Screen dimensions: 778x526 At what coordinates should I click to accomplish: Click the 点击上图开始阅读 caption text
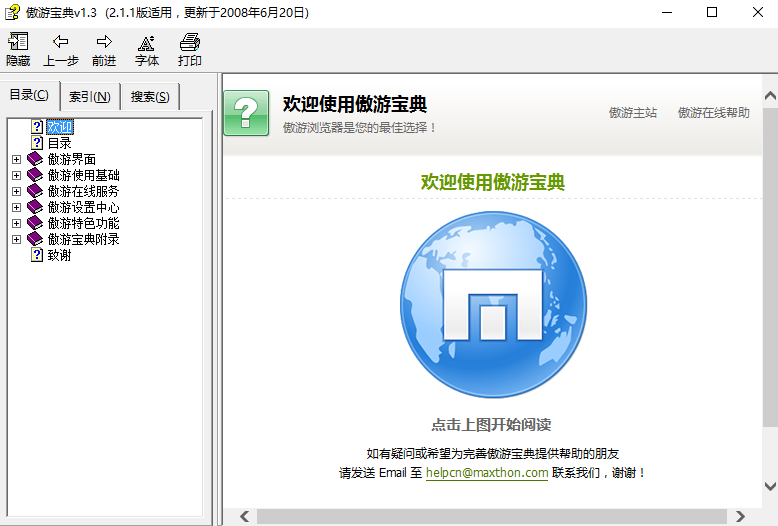(x=491, y=425)
